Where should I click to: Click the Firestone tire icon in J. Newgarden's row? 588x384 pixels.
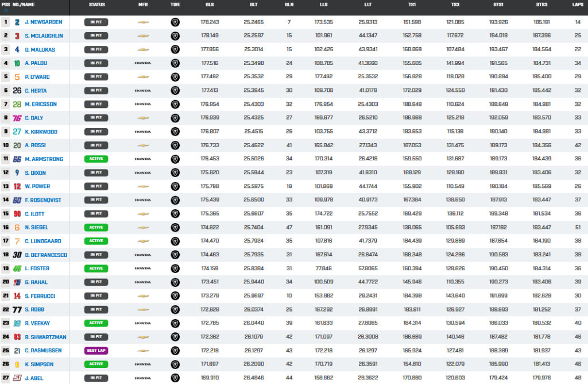pos(175,22)
